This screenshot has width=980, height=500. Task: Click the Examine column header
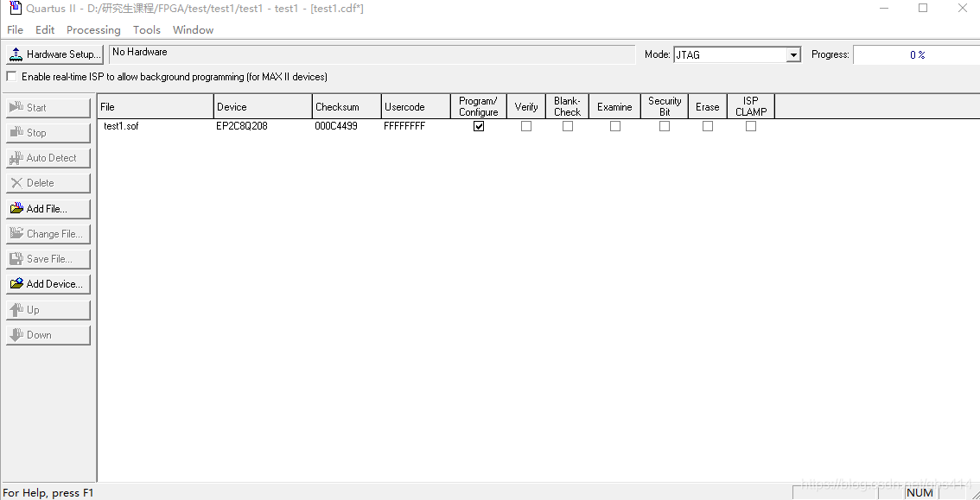pos(615,107)
